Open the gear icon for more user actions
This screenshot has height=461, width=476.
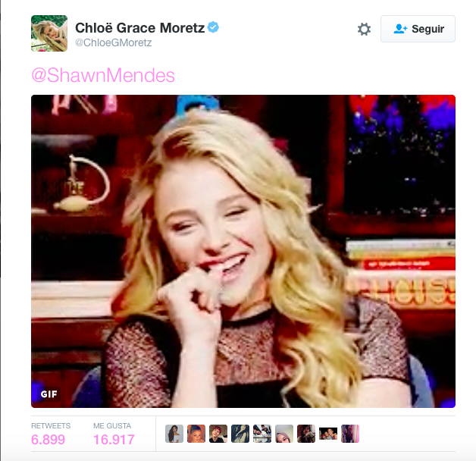(364, 29)
